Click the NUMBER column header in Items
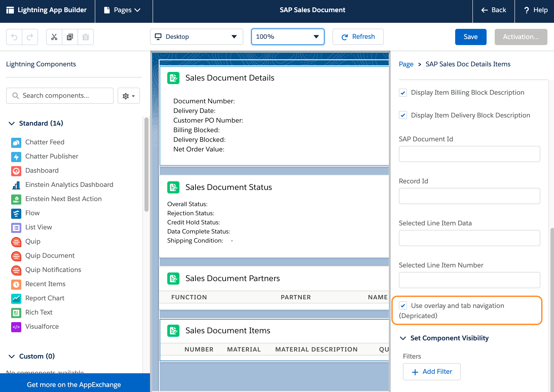The width and height of the screenshot is (554, 392). point(199,349)
